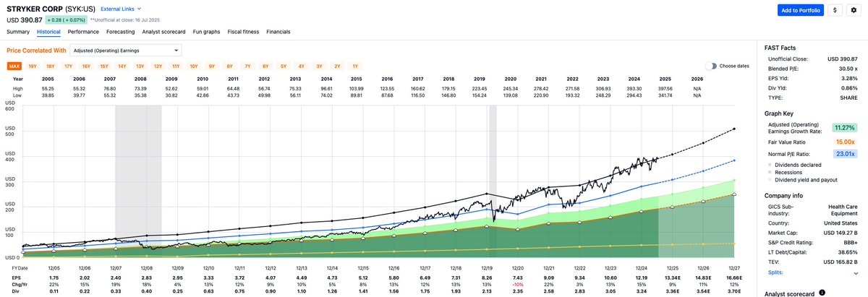Image resolution: width=868 pixels, height=297 pixels.
Task: Open the Performance tab
Action: tap(83, 32)
